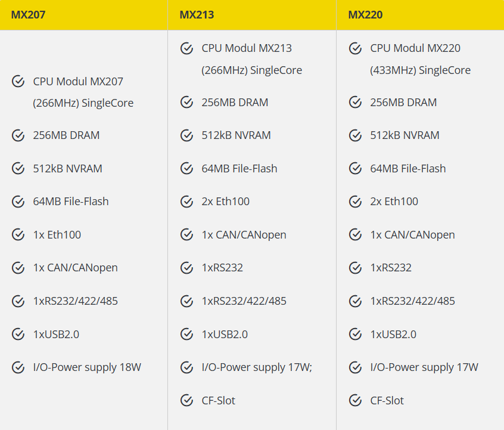This screenshot has width=504, height=430.
Task: Click checkmark beside CPU Modul MX220
Action: pos(355,48)
